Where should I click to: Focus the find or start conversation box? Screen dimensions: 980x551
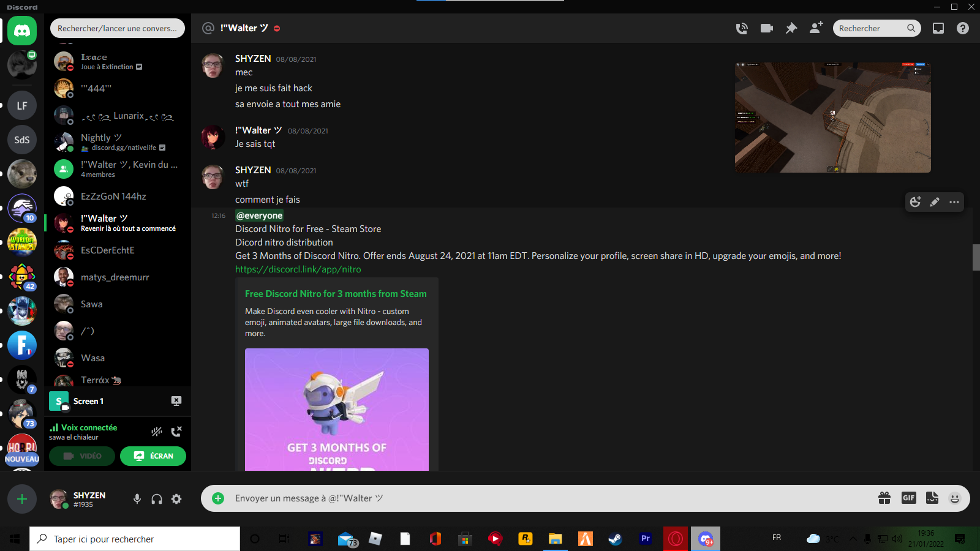(x=118, y=28)
